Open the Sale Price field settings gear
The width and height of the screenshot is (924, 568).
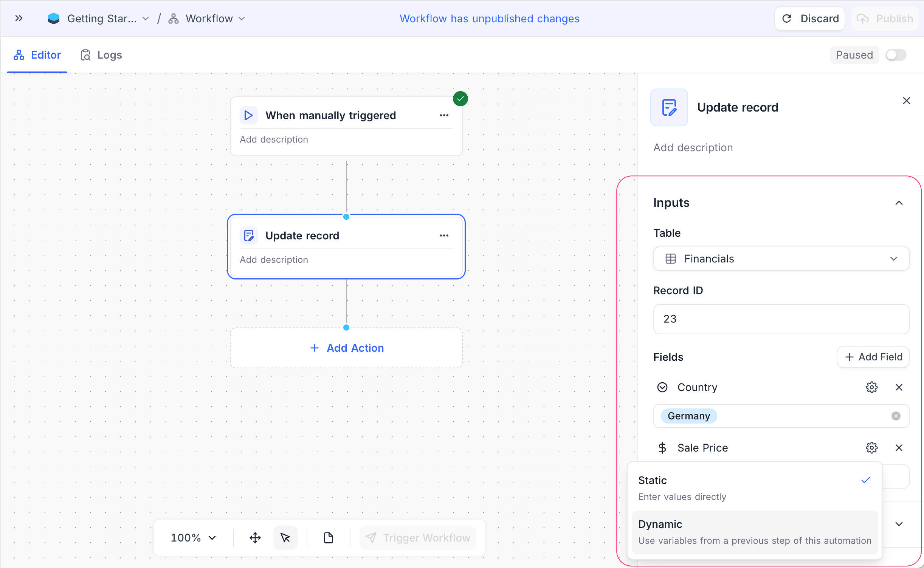pyautogui.click(x=872, y=447)
